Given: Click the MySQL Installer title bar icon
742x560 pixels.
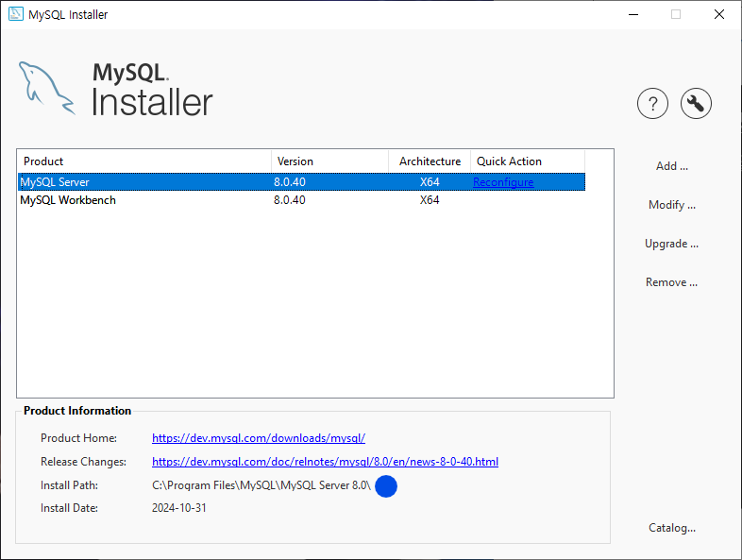Looking at the screenshot, I should point(16,14).
